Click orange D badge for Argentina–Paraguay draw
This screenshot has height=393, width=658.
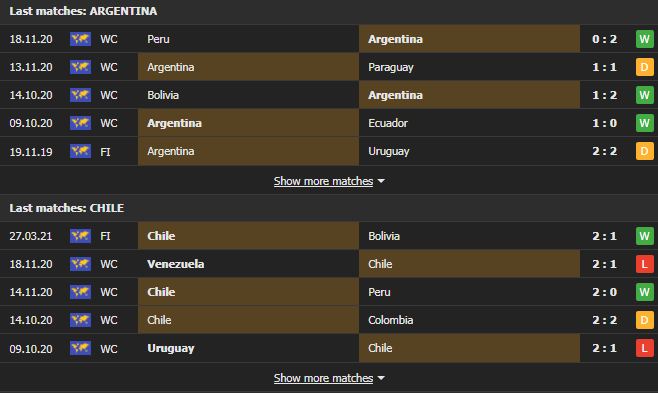(645, 67)
